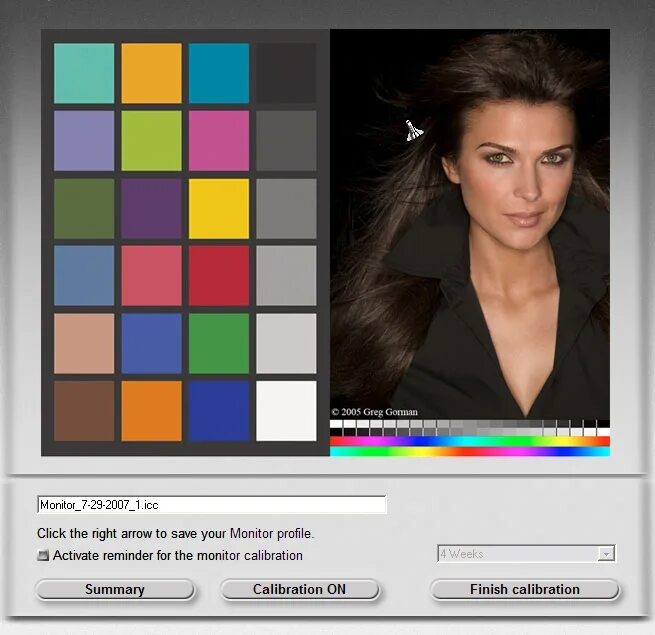Click the pinkish moderate red patch
This screenshot has height=635, width=655.
coord(152,275)
